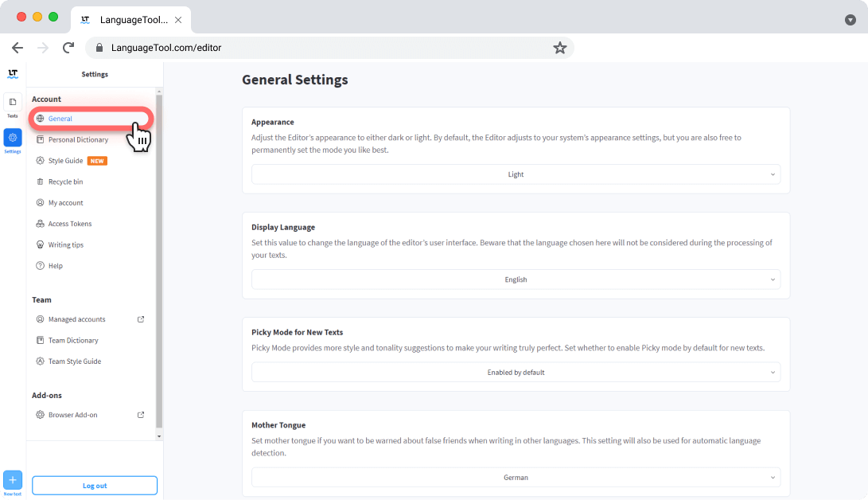
Task: Click the My account user icon
Action: (40, 203)
